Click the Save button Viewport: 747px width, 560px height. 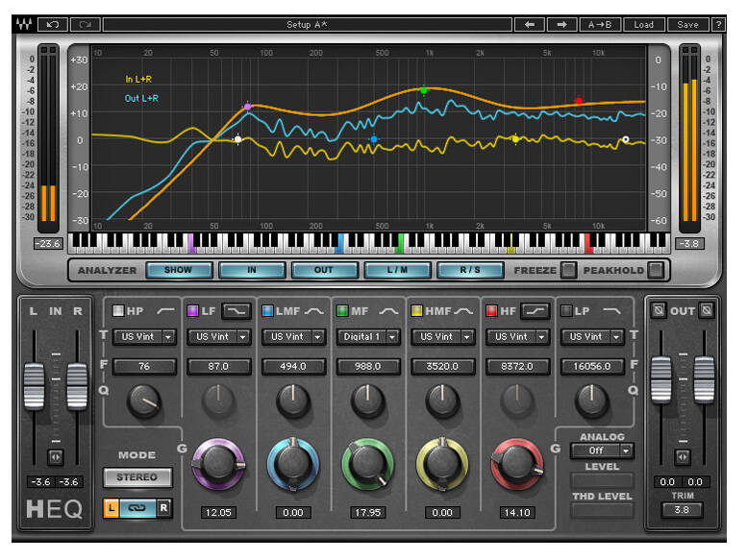687,24
